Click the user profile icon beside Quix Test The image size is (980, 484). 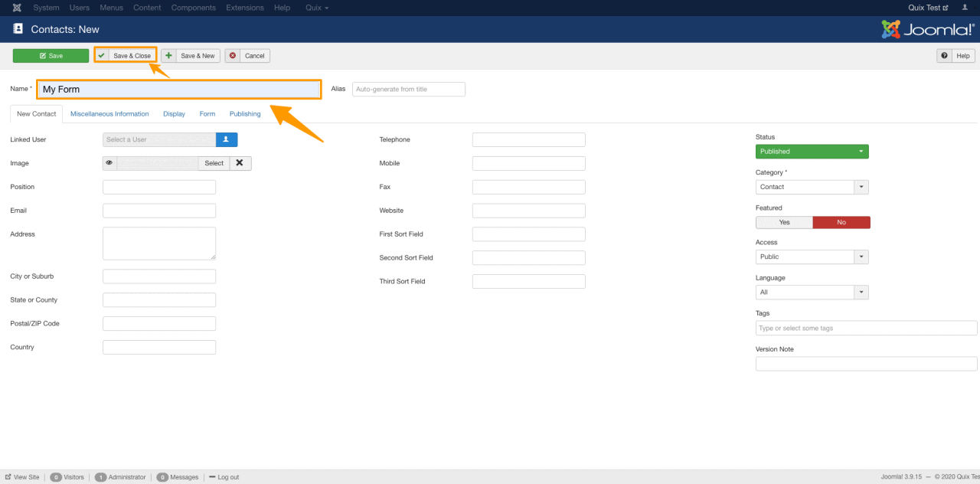[x=965, y=8]
